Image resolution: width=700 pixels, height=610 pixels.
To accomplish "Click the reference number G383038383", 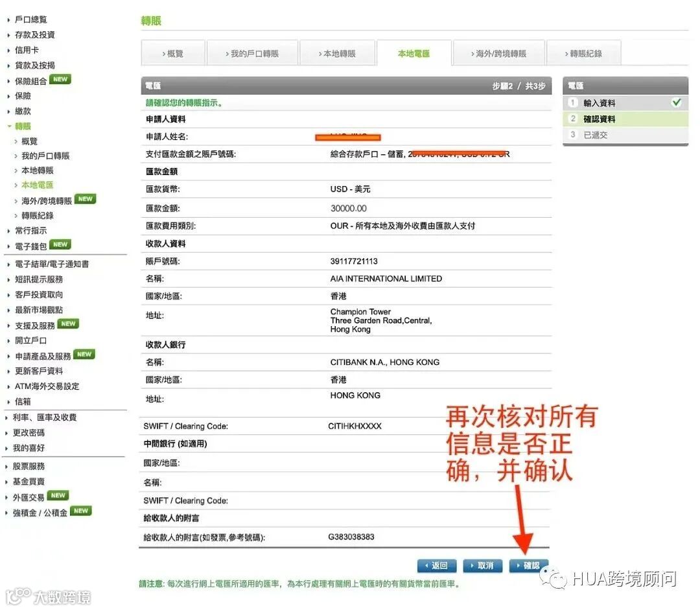I will (x=351, y=537).
